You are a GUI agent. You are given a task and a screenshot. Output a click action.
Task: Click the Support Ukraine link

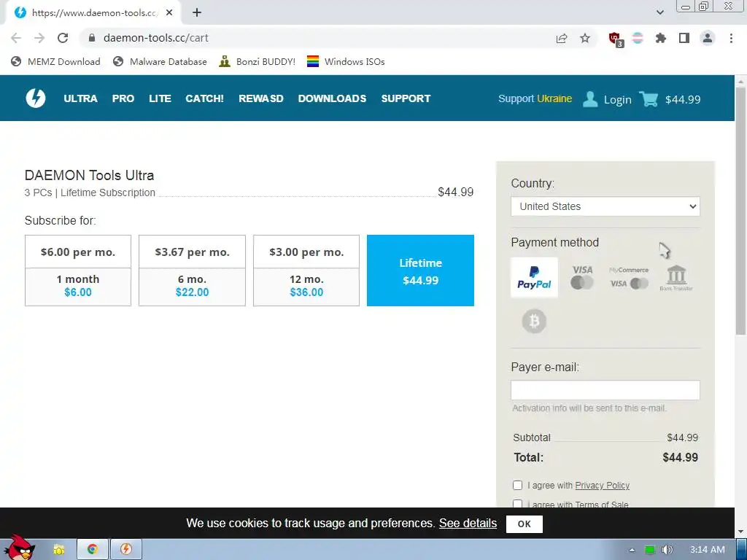point(535,98)
